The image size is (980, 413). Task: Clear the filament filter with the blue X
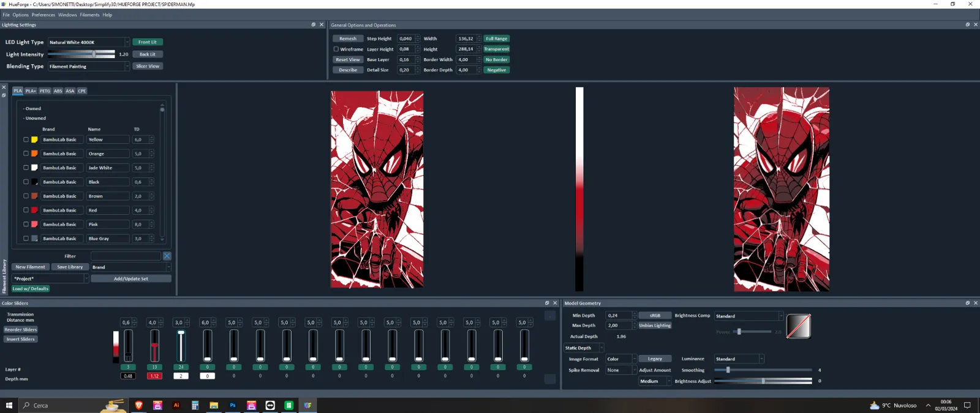(x=167, y=256)
